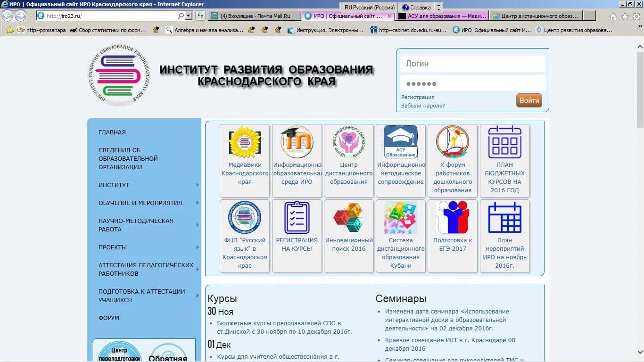Open Алгебра и начала анализа bookmark

point(205,30)
